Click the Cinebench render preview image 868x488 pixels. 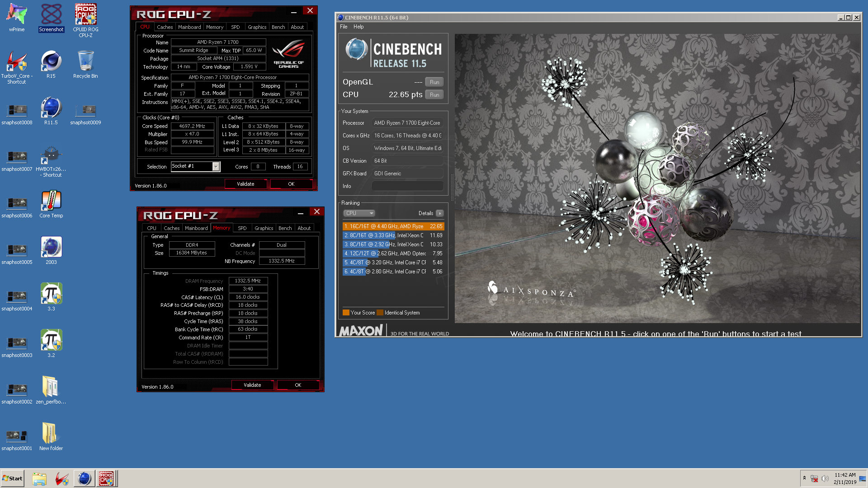657,178
